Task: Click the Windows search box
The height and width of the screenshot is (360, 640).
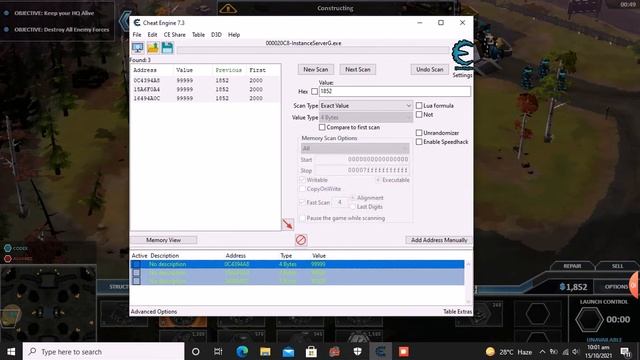Action: point(103,351)
